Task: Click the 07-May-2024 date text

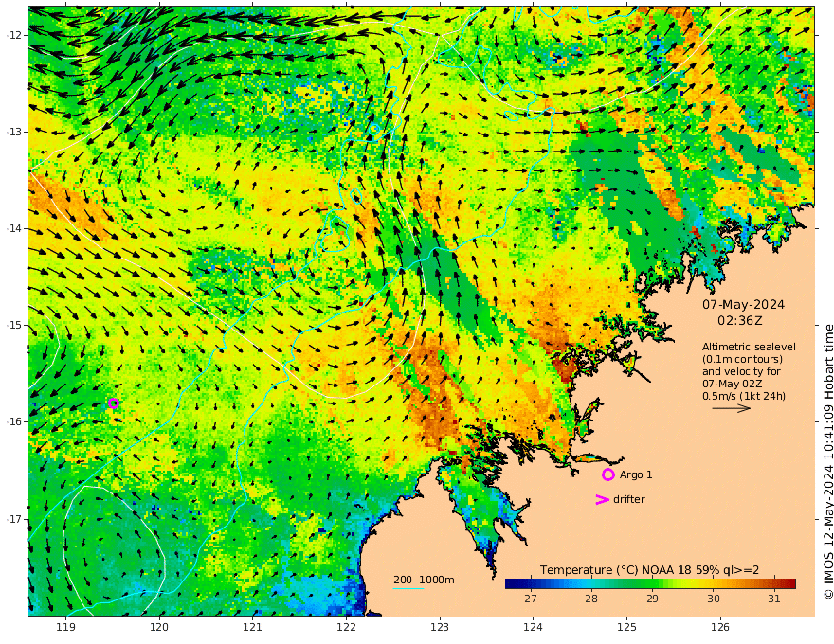Action: (743, 304)
